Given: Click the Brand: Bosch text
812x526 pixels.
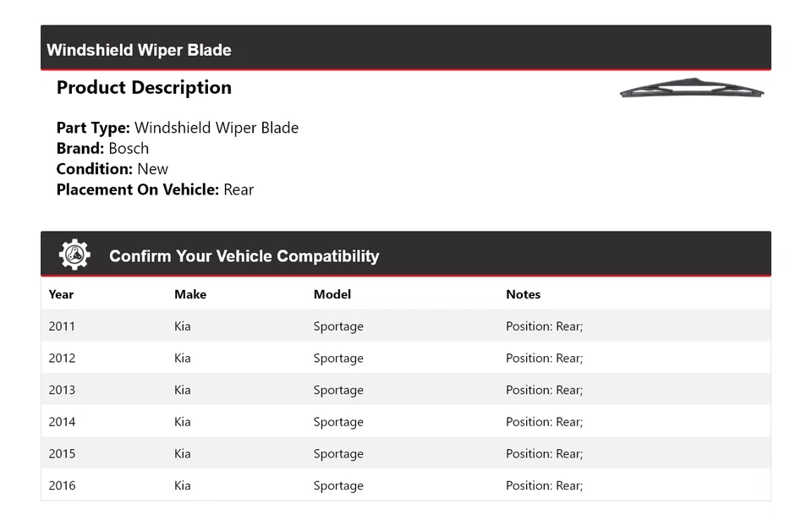Looking at the screenshot, I should point(102,149).
